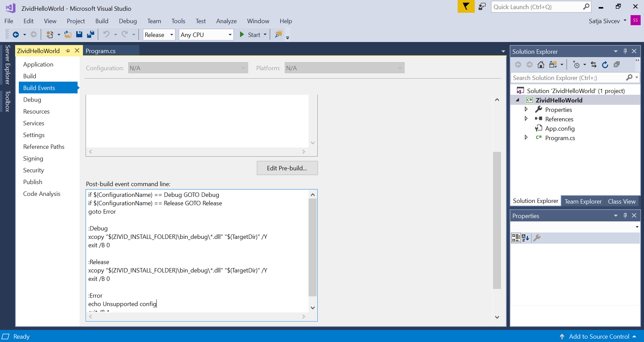
Task: Toggle auto-hide pin on Properties panel
Action: tap(625, 215)
